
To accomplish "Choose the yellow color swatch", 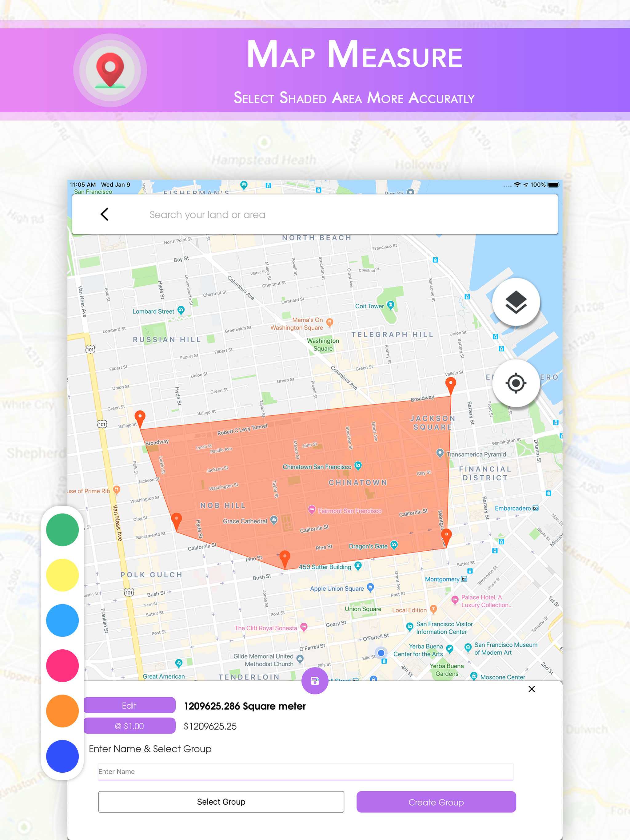I will [62, 575].
